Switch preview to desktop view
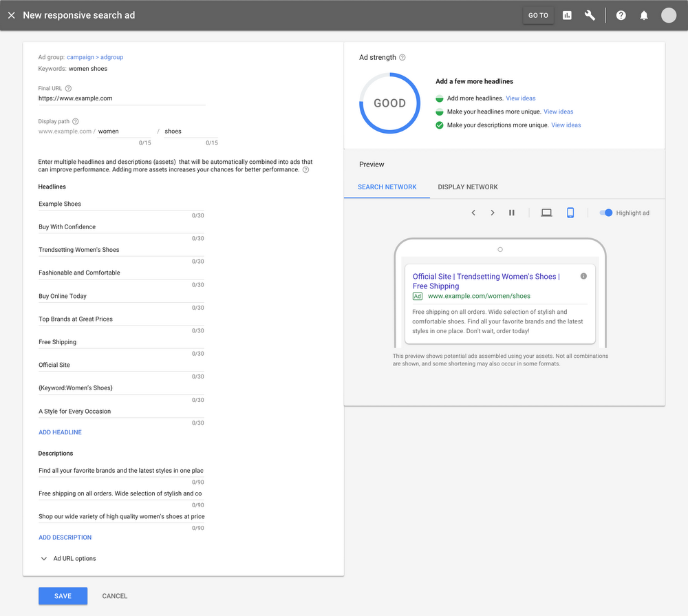The height and width of the screenshot is (616, 688). click(x=546, y=213)
